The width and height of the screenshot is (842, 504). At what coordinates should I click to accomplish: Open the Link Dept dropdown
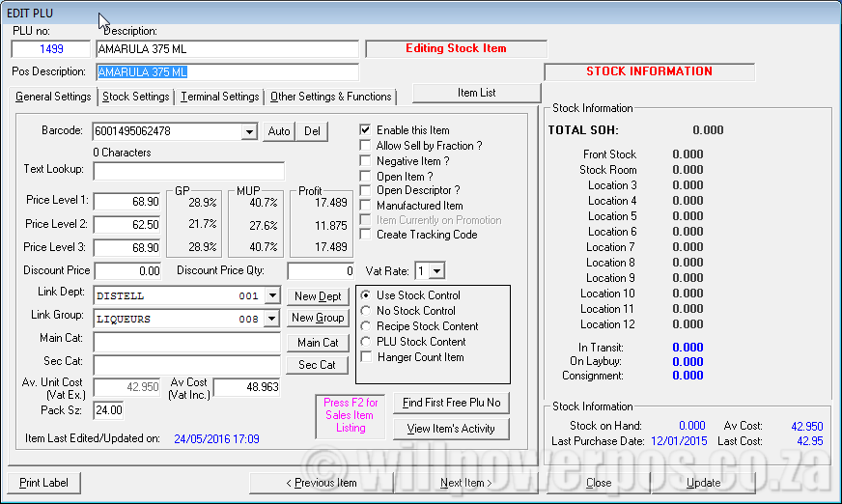coord(272,295)
